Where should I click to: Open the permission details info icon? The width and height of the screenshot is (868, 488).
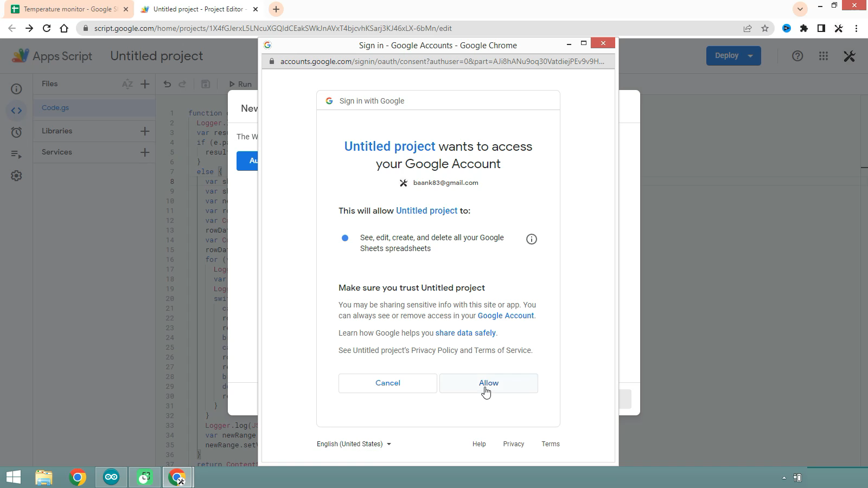(531, 239)
